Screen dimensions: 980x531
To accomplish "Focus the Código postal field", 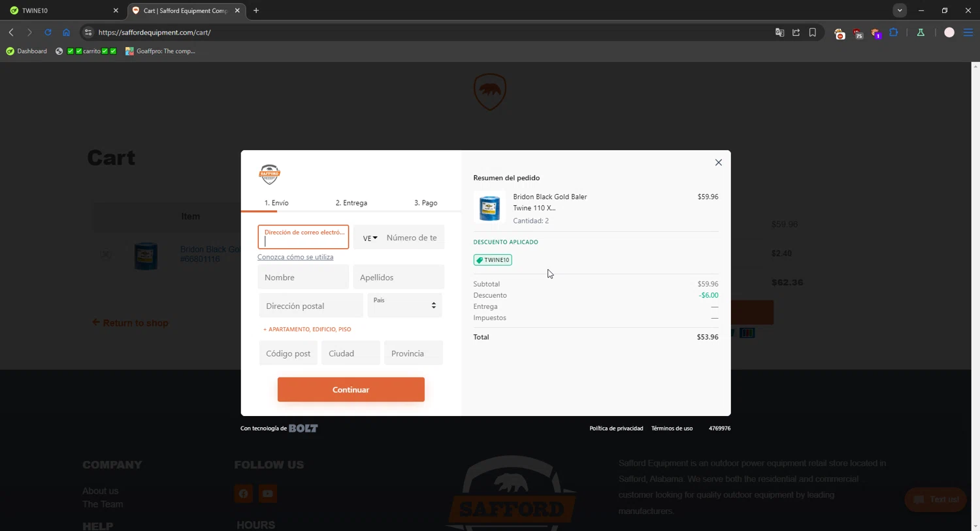I will point(288,353).
